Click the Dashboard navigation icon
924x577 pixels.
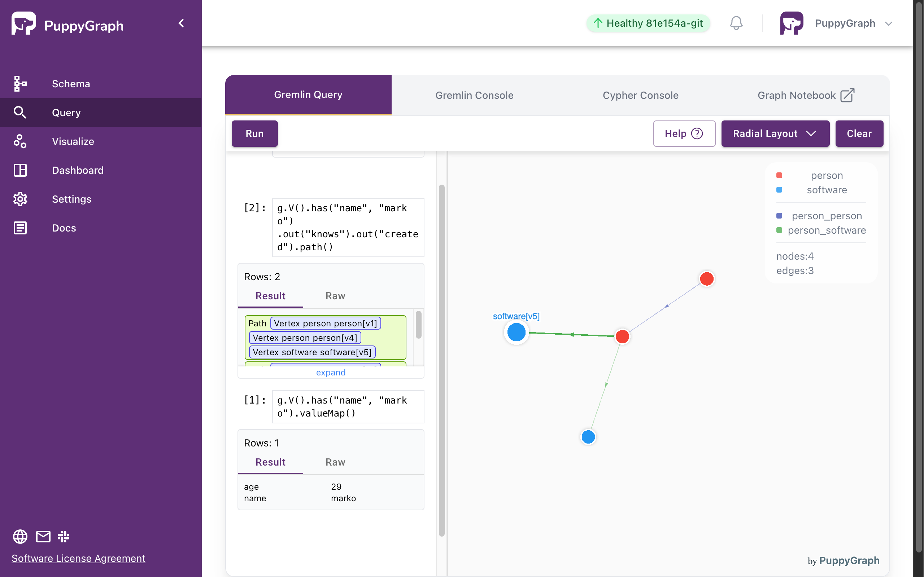(x=20, y=169)
